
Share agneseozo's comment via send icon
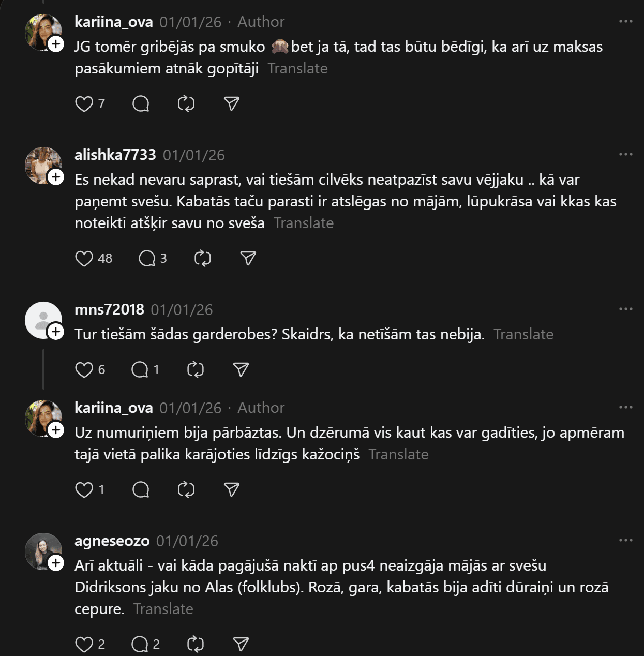pos(241,644)
